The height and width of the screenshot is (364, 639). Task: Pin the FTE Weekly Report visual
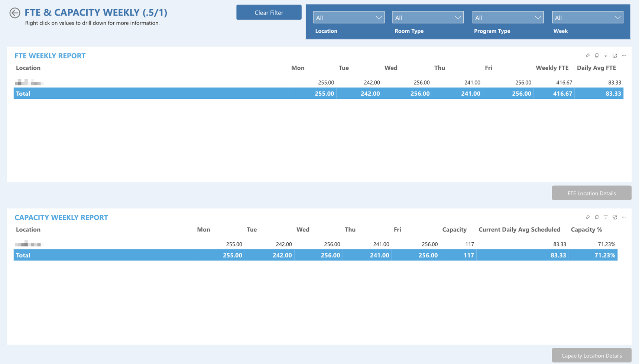pos(587,55)
